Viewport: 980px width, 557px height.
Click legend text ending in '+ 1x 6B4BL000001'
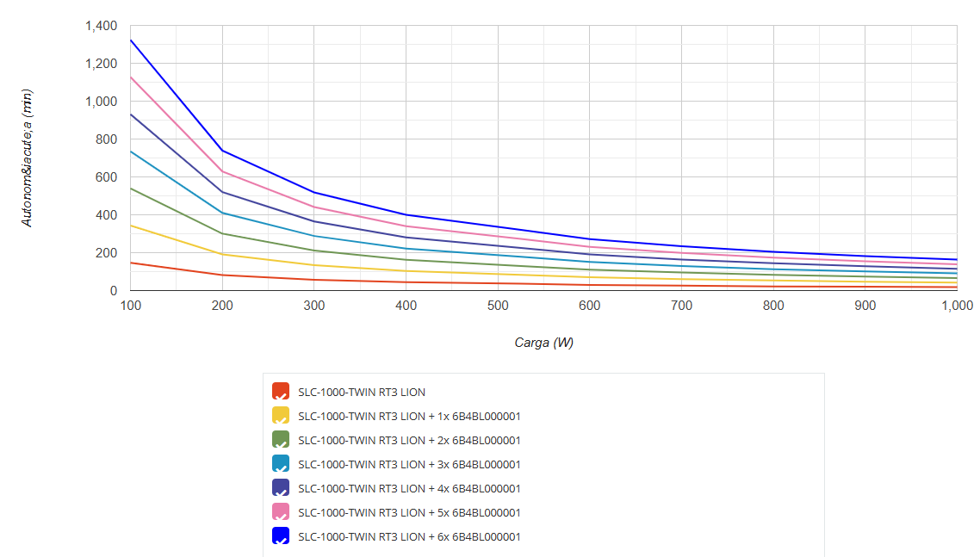tap(409, 416)
